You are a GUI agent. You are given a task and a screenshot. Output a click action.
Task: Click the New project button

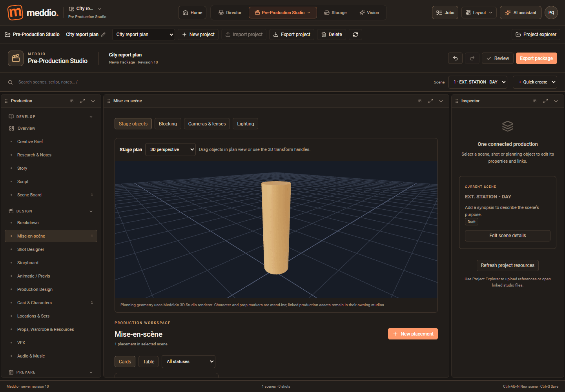tap(198, 34)
